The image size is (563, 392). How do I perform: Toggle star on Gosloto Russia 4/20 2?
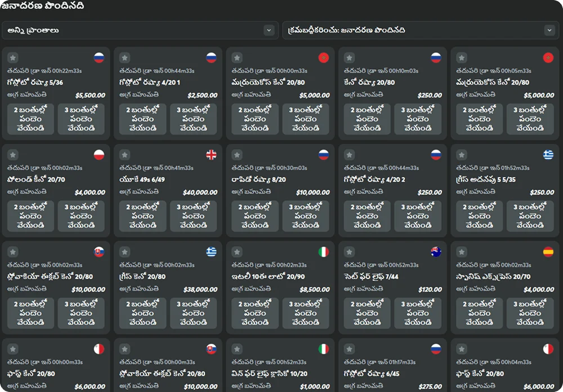[x=349, y=155]
